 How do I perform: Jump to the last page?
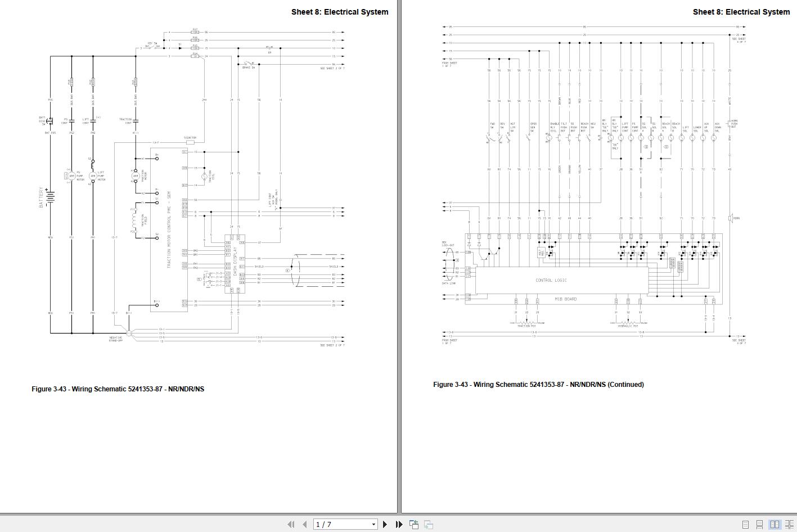399,524
